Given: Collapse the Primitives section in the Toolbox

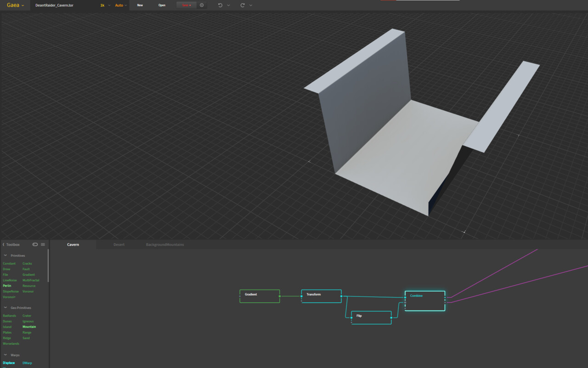Looking at the screenshot, I should [5, 255].
